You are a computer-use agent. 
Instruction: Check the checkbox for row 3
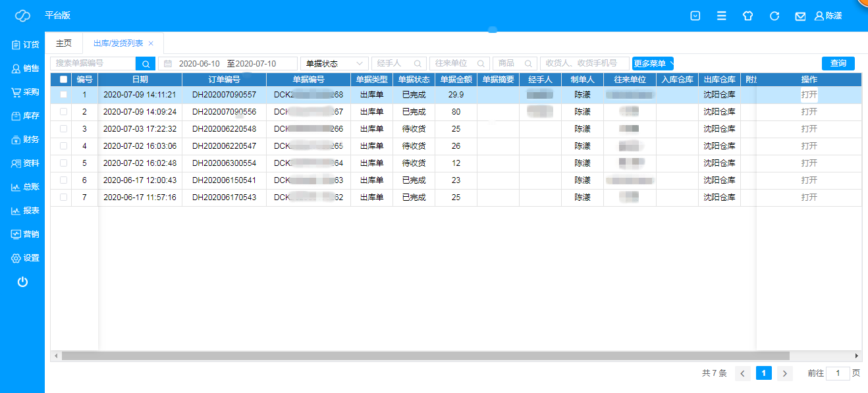pos(63,129)
